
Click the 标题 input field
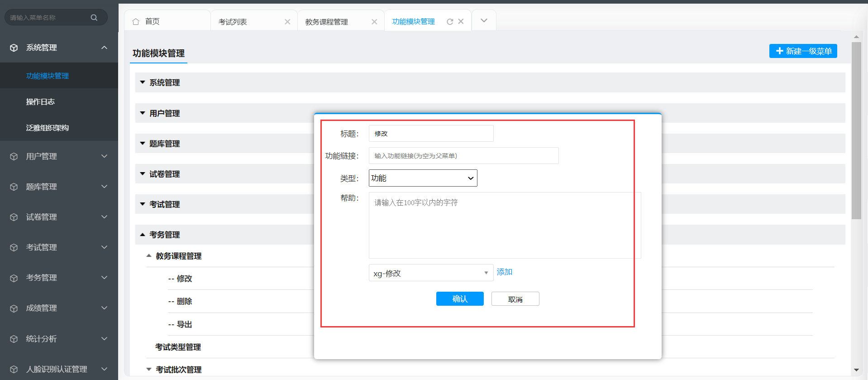coord(431,134)
